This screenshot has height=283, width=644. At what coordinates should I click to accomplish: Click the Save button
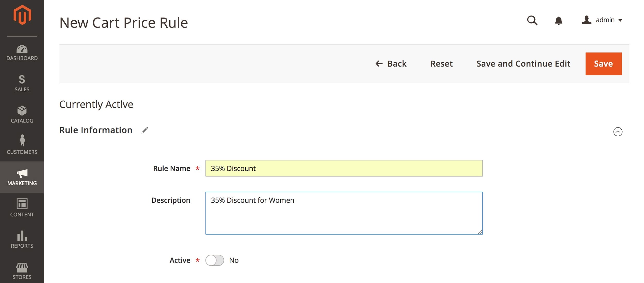pos(604,64)
